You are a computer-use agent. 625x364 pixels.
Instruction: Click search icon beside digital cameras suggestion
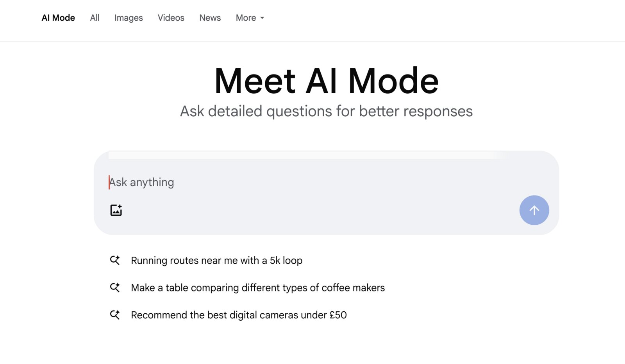pyautogui.click(x=115, y=315)
